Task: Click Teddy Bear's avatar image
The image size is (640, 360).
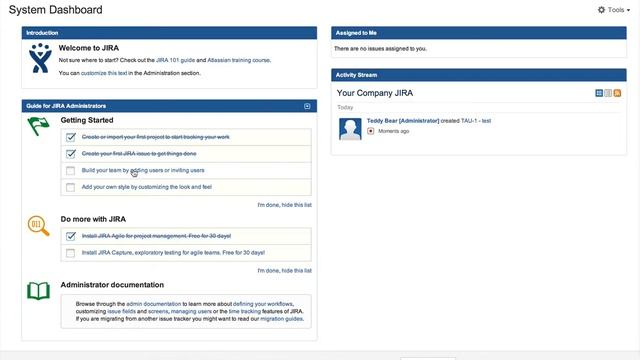Action: [350, 129]
